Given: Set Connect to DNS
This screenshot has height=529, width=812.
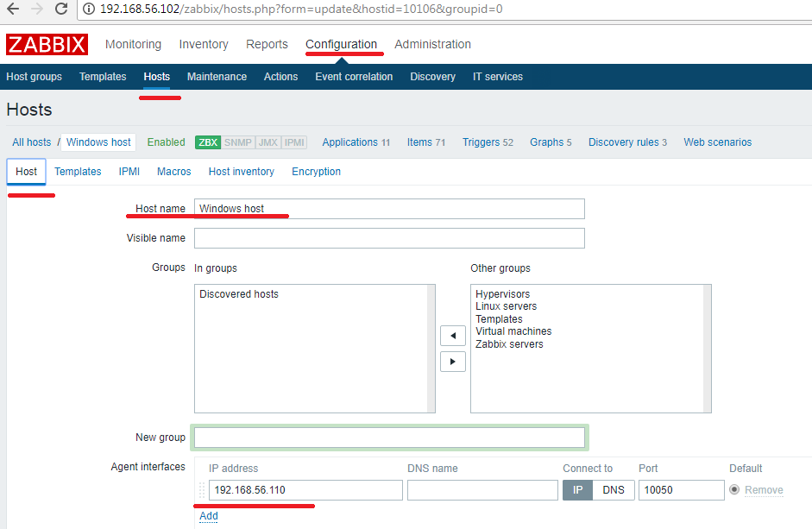Looking at the screenshot, I should [x=614, y=490].
